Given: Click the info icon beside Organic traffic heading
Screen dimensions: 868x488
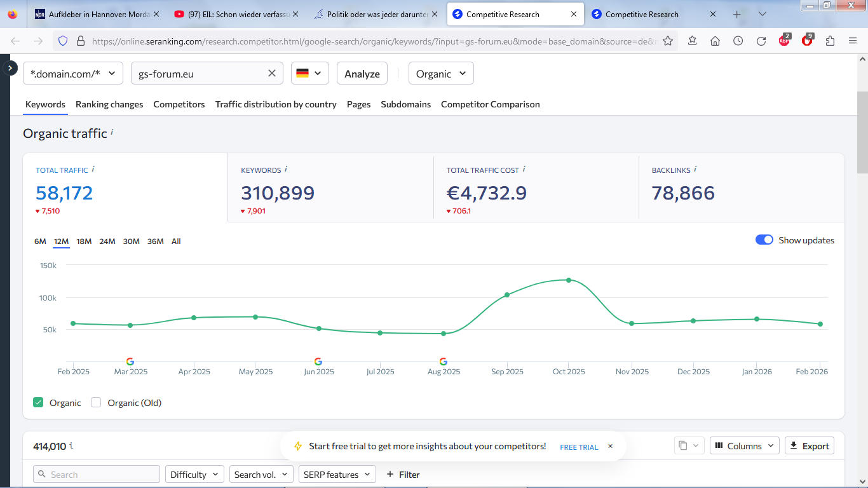Looking at the screenshot, I should (x=112, y=132).
